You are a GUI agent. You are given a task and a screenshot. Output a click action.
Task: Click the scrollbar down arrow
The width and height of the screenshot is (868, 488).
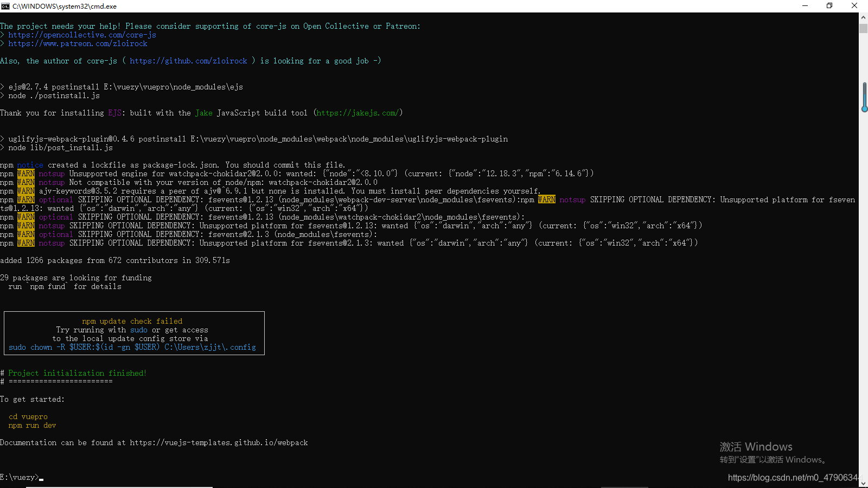(863, 483)
